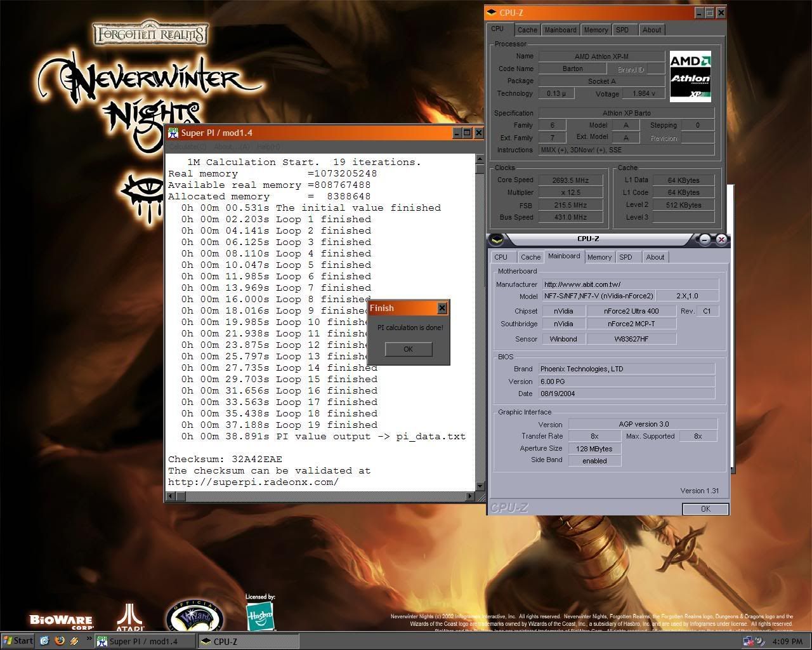Image resolution: width=812 pixels, height=650 pixels.
Task: Launch Internet Explorer from quick launch
Action: [x=44, y=641]
